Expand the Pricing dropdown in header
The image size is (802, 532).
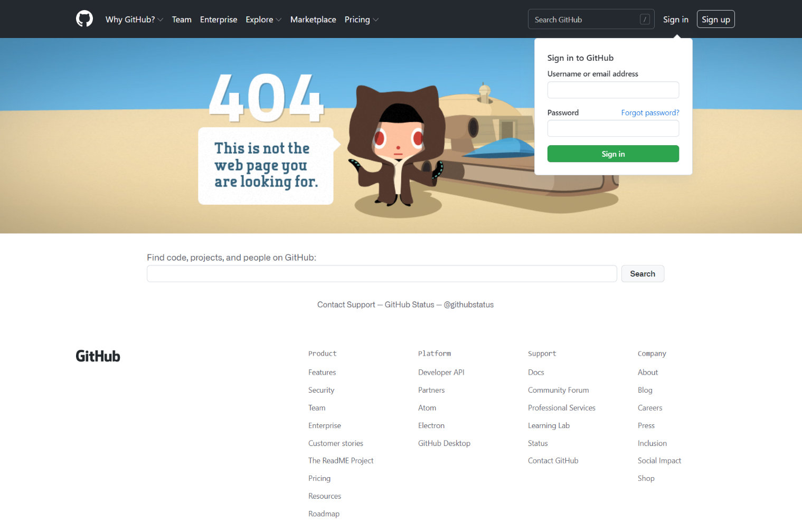(362, 20)
